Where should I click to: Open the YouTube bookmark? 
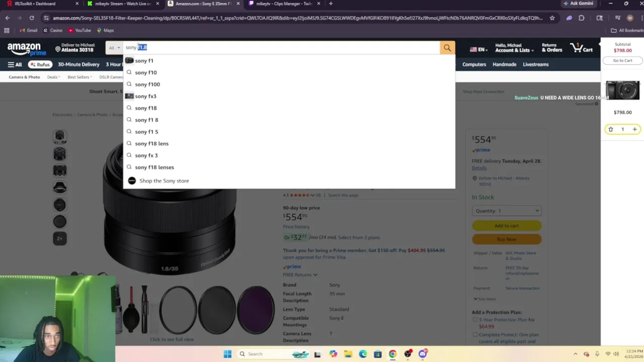coord(79,30)
